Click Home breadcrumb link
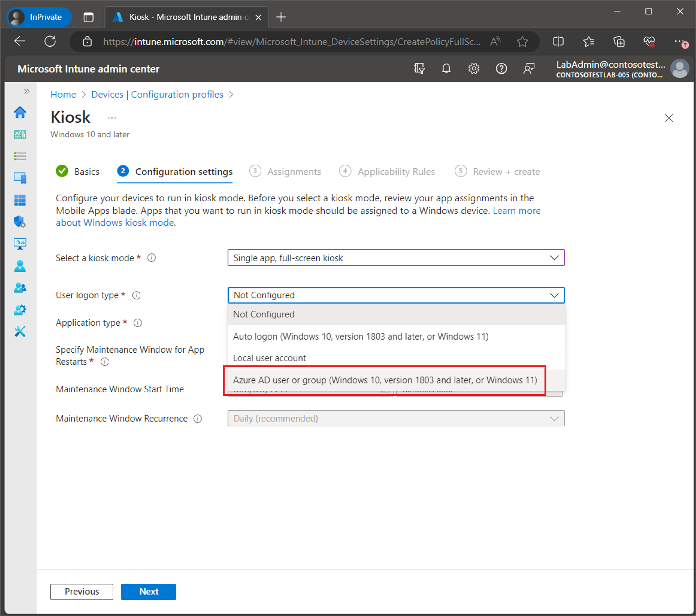The width and height of the screenshot is (696, 616). pyautogui.click(x=63, y=94)
